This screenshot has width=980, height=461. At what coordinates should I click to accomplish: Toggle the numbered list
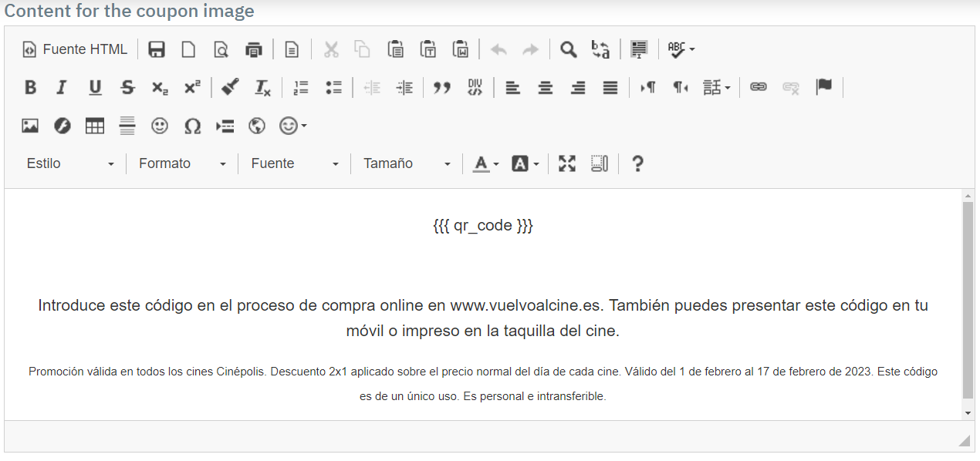[301, 87]
